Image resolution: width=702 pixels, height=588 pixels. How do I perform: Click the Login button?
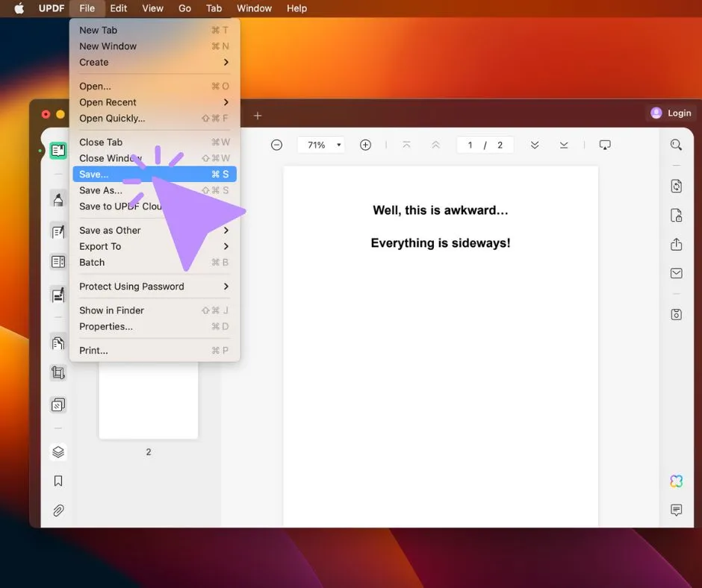(671, 113)
